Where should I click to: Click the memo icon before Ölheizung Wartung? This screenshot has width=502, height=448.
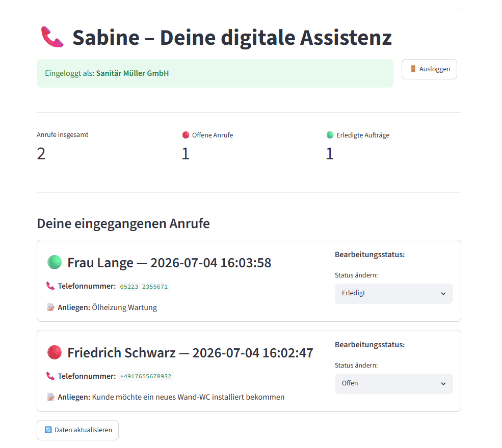(50, 307)
